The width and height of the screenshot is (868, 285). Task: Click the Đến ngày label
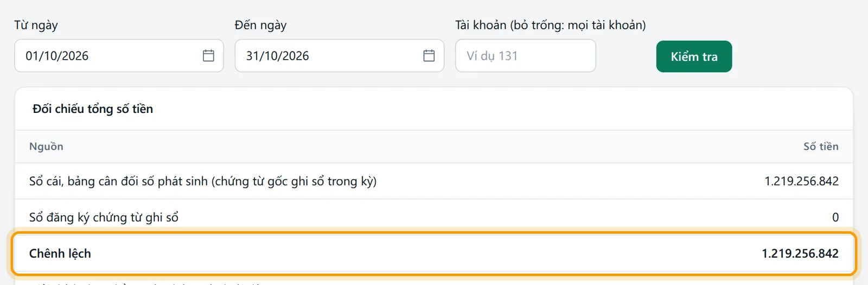point(260,25)
